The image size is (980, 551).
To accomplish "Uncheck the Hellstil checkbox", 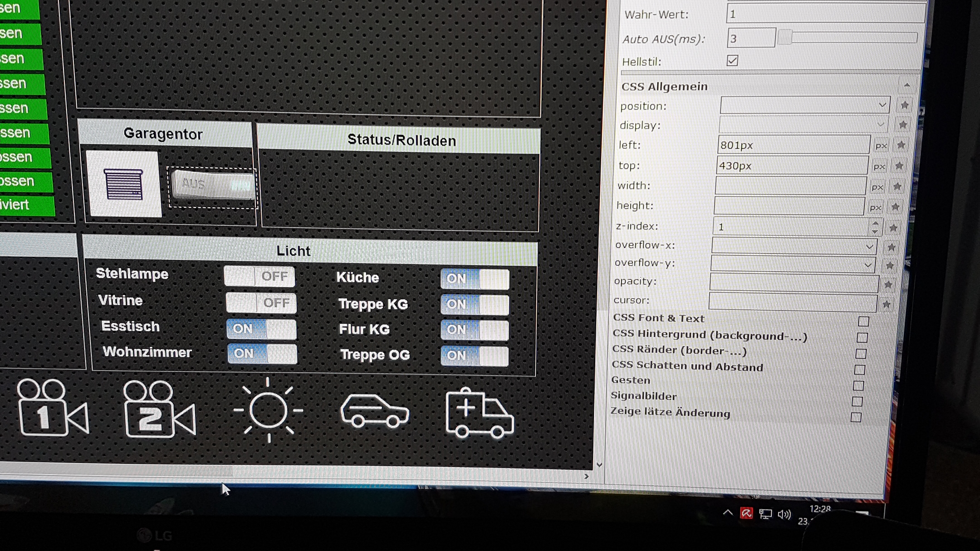I will tap(732, 61).
